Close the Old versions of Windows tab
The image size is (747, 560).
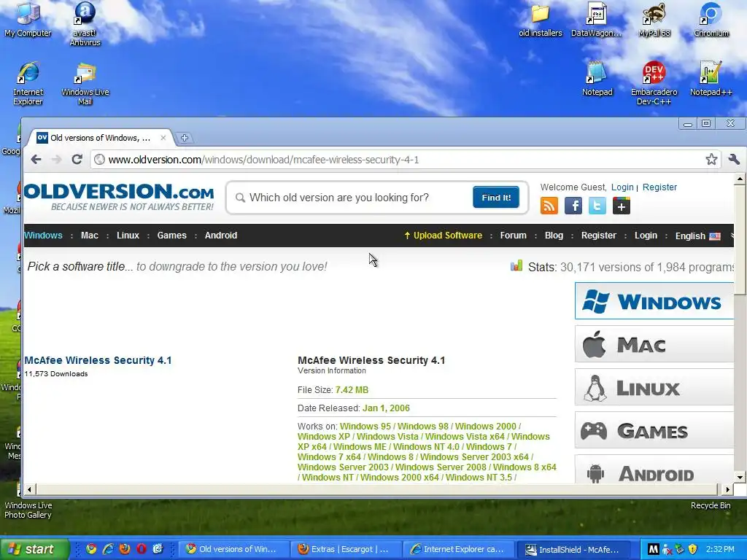(163, 138)
